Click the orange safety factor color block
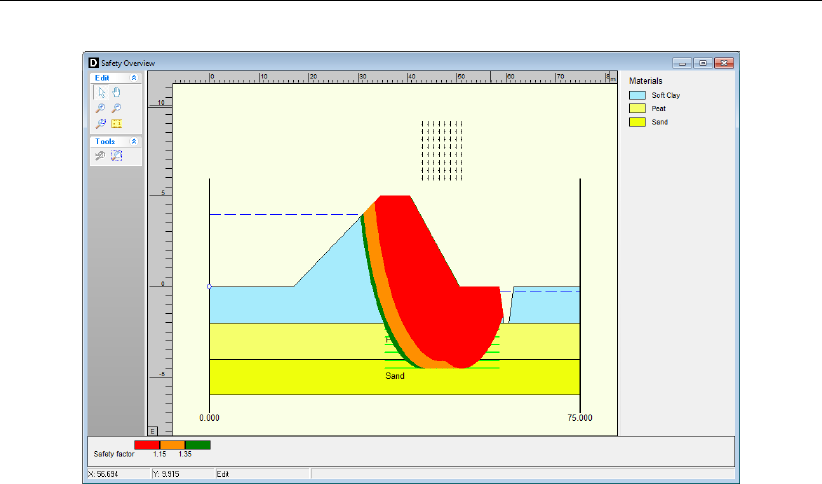 [x=172, y=445]
